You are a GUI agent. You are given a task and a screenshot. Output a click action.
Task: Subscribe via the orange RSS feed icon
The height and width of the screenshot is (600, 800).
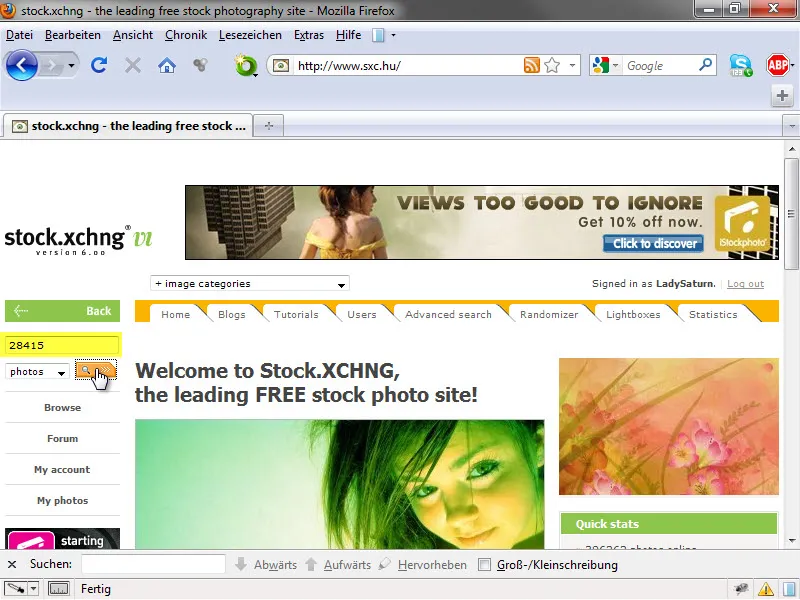click(532, 65)
